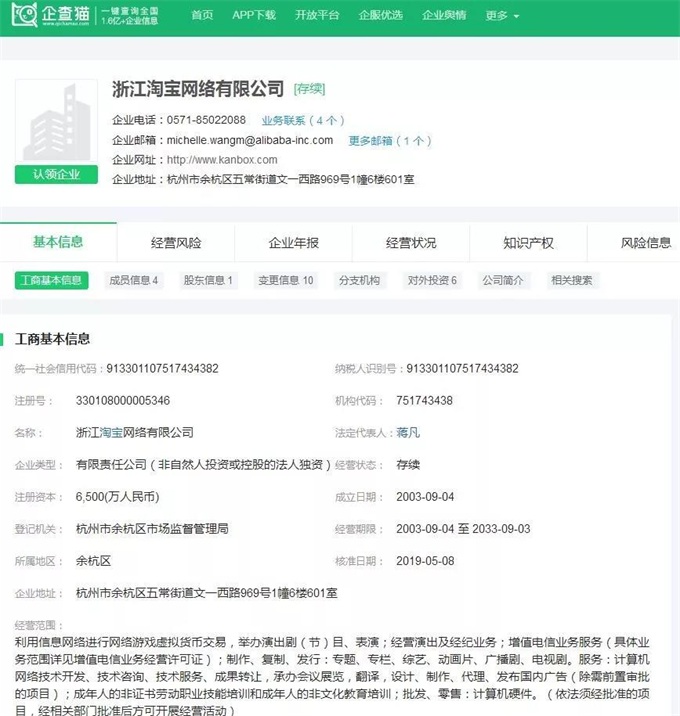Screen dimensions: 680x716
Task: Switch to the 基本信息 tab
Action: [x=58, y=242]
